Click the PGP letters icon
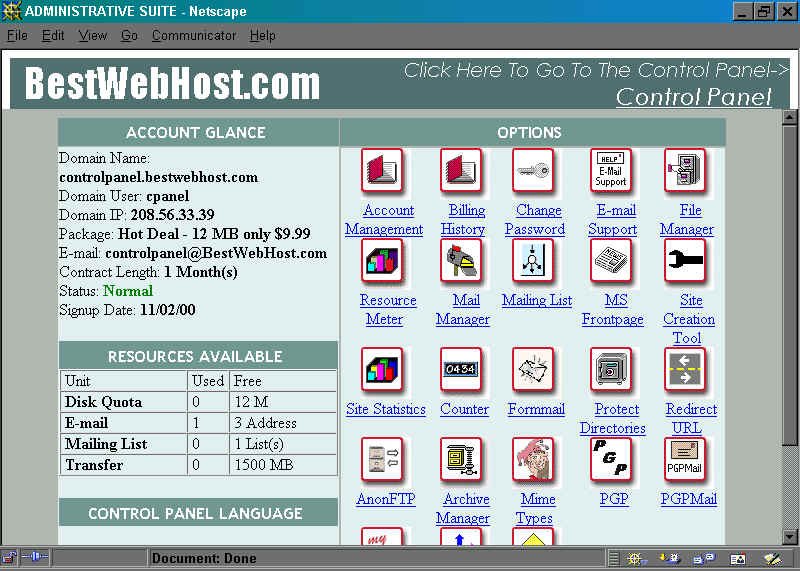800x571 pixels. point(611,459)
